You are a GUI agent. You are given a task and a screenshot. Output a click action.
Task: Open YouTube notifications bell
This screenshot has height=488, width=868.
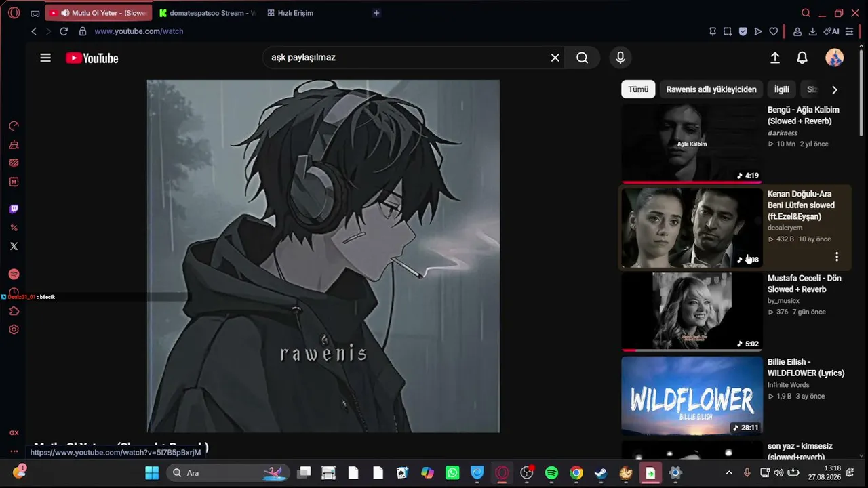802,58
